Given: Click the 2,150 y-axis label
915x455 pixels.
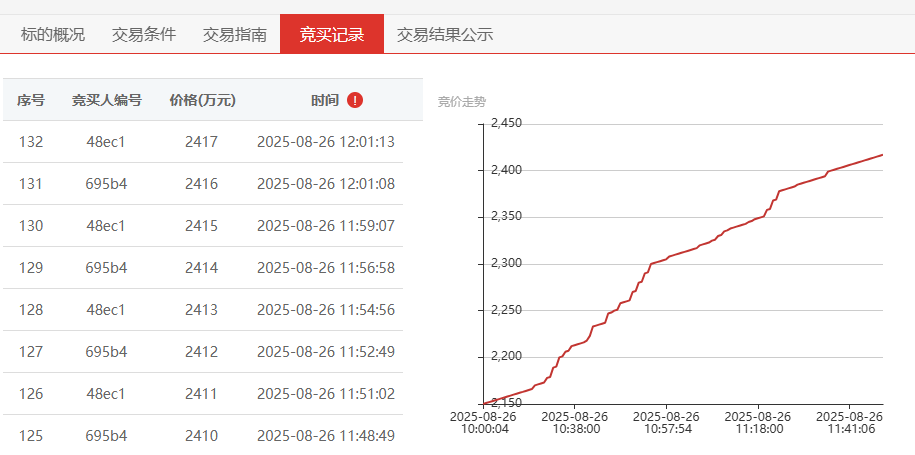Looking at the screenshot, I should point(507,403).
